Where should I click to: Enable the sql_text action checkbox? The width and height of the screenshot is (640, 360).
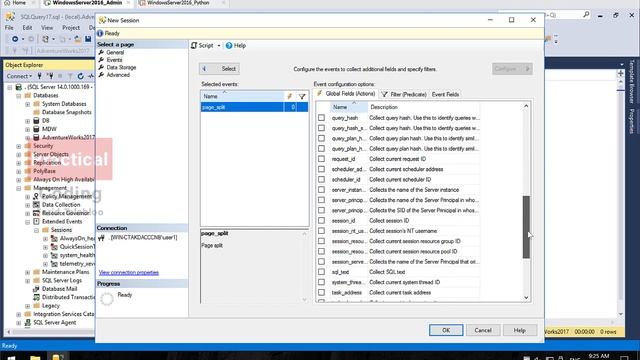(322, 272)
